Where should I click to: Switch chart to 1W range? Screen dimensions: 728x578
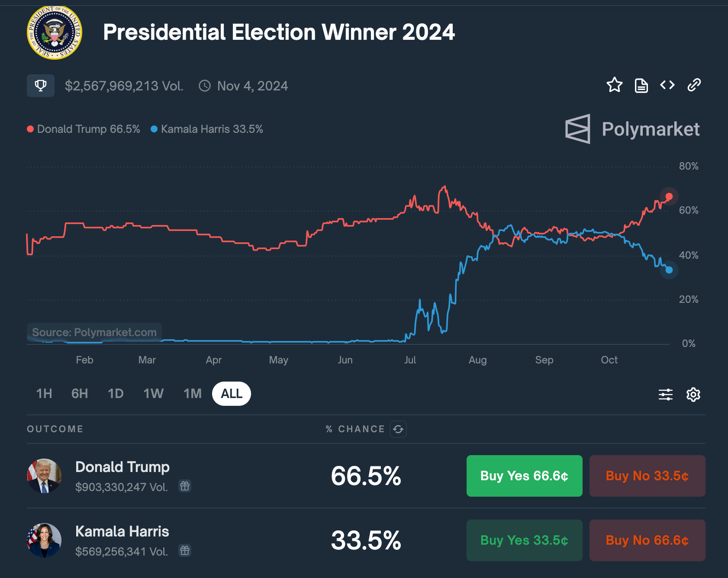tap(153, 394)
